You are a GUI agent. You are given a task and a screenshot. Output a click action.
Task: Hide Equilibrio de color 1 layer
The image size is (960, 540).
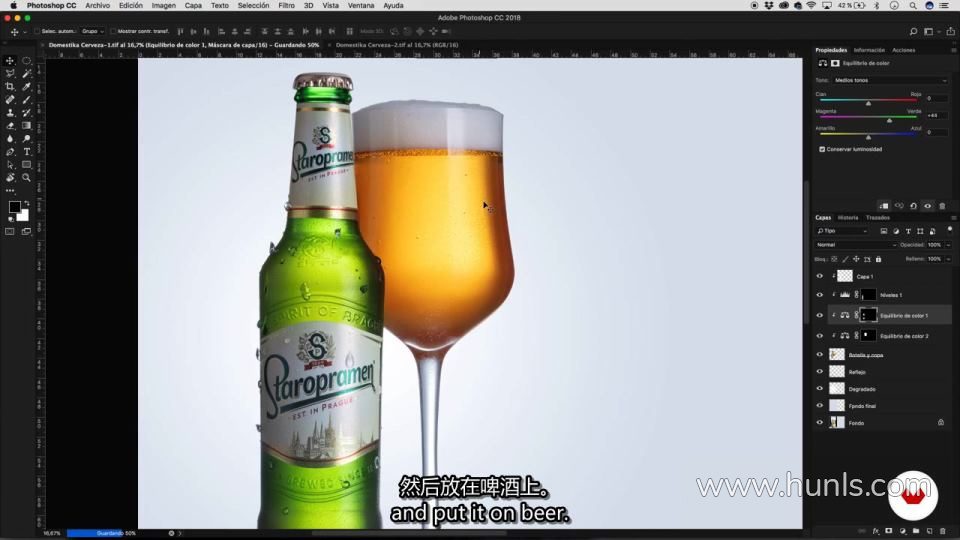coord(820,315)
